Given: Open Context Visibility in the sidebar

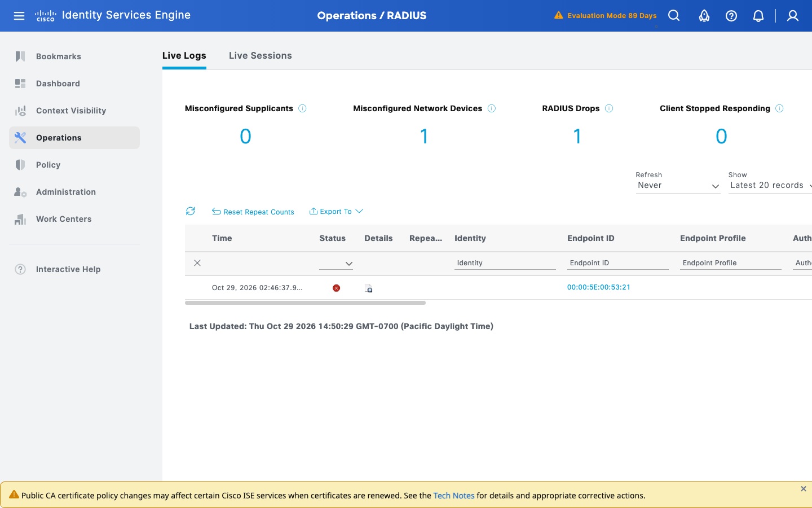Looking at the screenshot, I should (x=74, y=111).
